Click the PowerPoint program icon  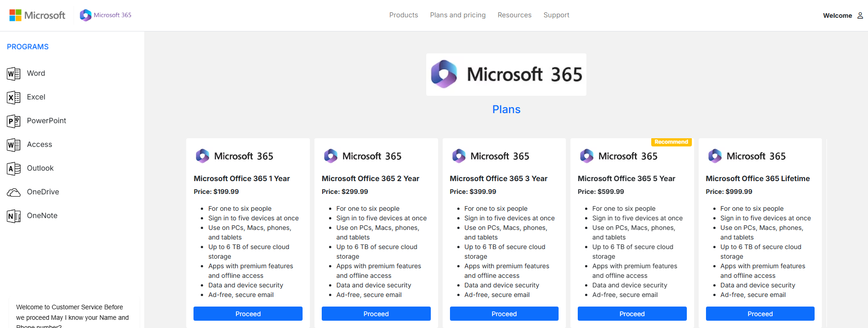14,121
